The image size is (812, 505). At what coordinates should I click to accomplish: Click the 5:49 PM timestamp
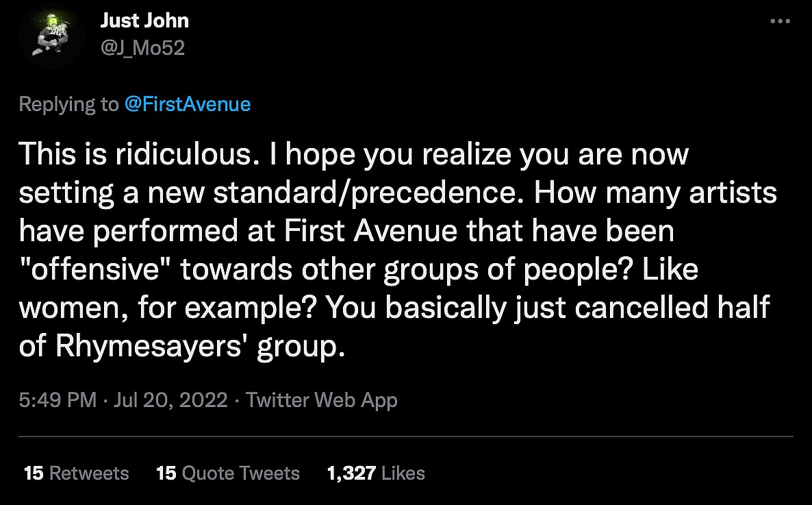coord(58,400)
